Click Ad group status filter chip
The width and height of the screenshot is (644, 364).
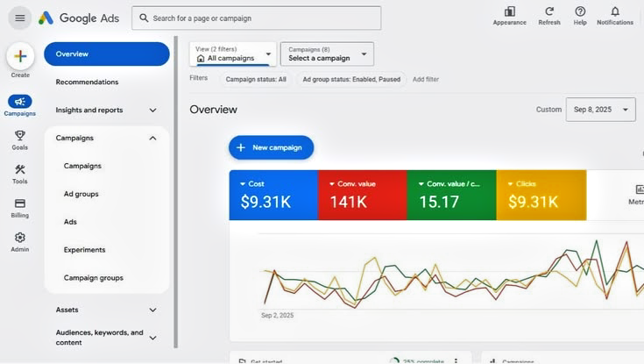click(x=351, y=80)
